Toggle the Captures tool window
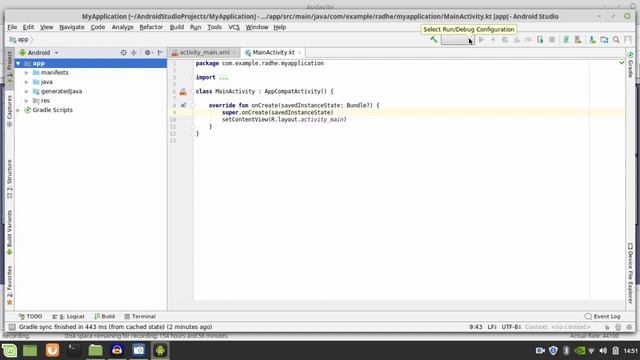The height and width of the screenshot is (360, 640). tap(9, 111)
